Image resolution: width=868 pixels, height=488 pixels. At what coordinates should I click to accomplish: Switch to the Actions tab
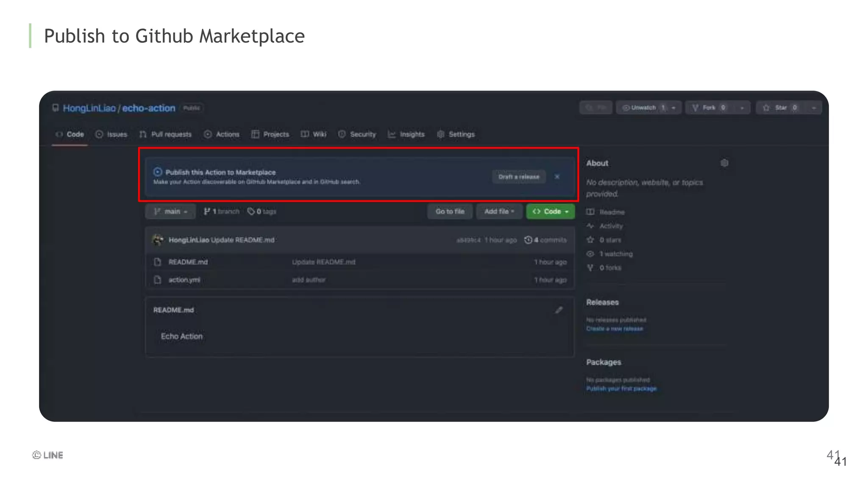222,134
